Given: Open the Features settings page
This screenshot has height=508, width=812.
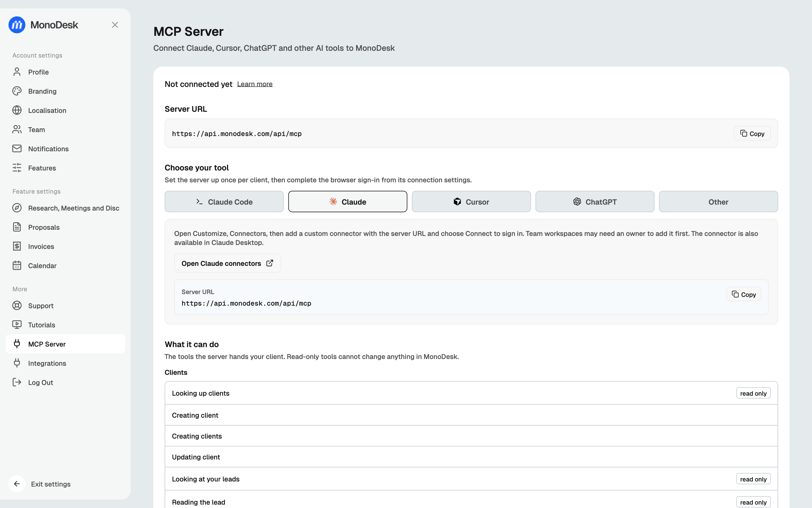Looking at the screenshot, I should [x=65, y=168].
